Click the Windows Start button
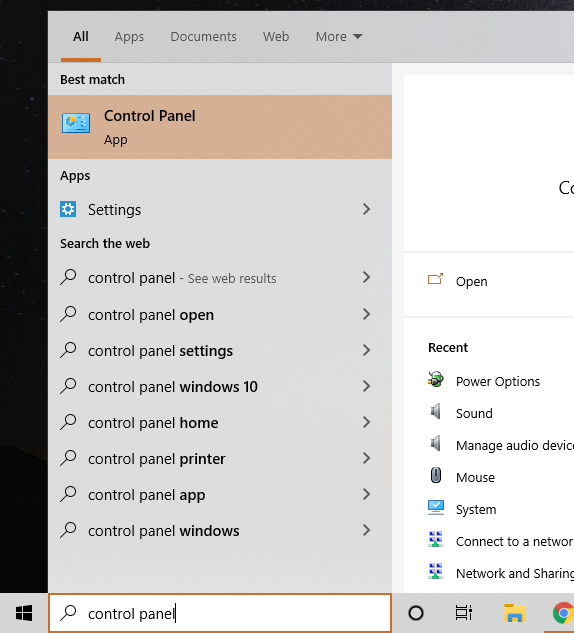Screen dimensions: 574x633 point(24,613)
